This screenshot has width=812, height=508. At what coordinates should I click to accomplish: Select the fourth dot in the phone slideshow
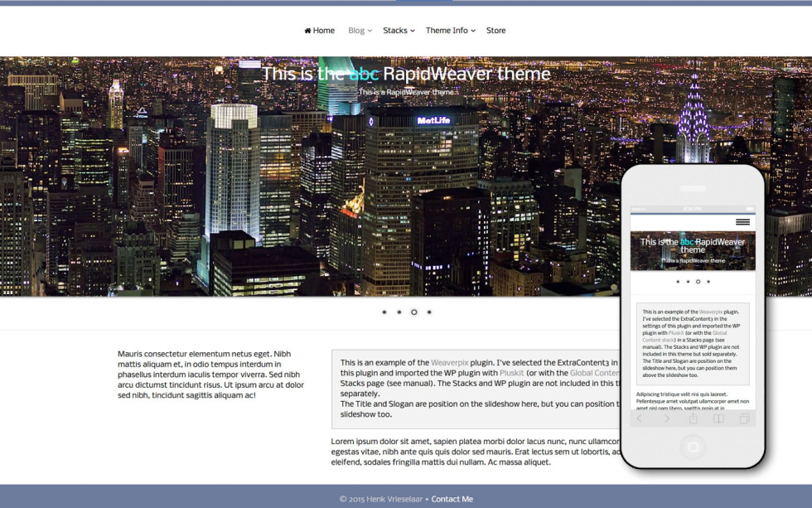(708, 282)
